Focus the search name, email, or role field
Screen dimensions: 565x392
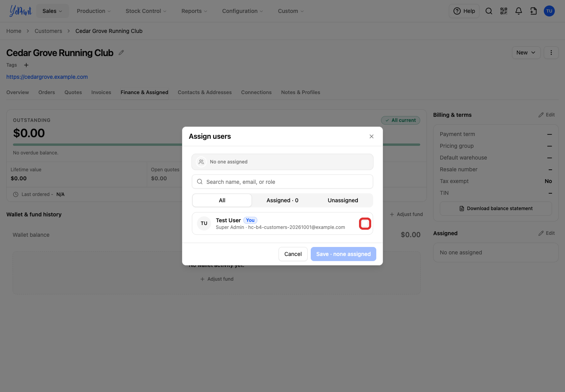pyautogui.click(x=282, y=182)
